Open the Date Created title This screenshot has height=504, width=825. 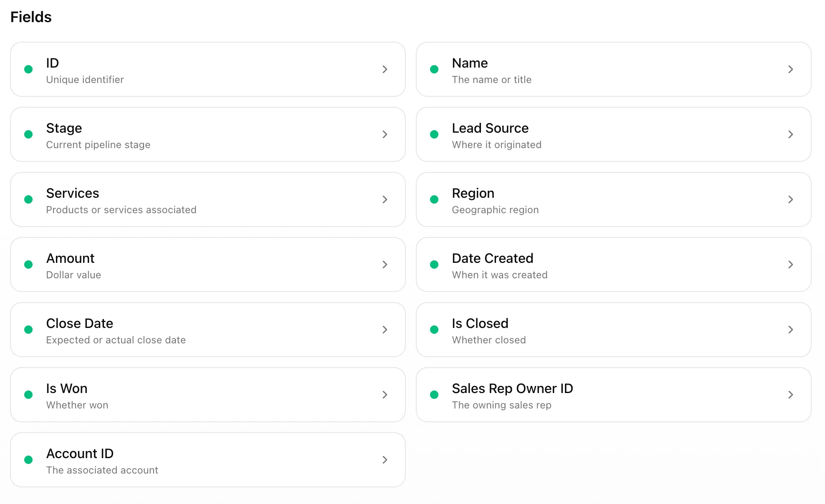[493, 258]
